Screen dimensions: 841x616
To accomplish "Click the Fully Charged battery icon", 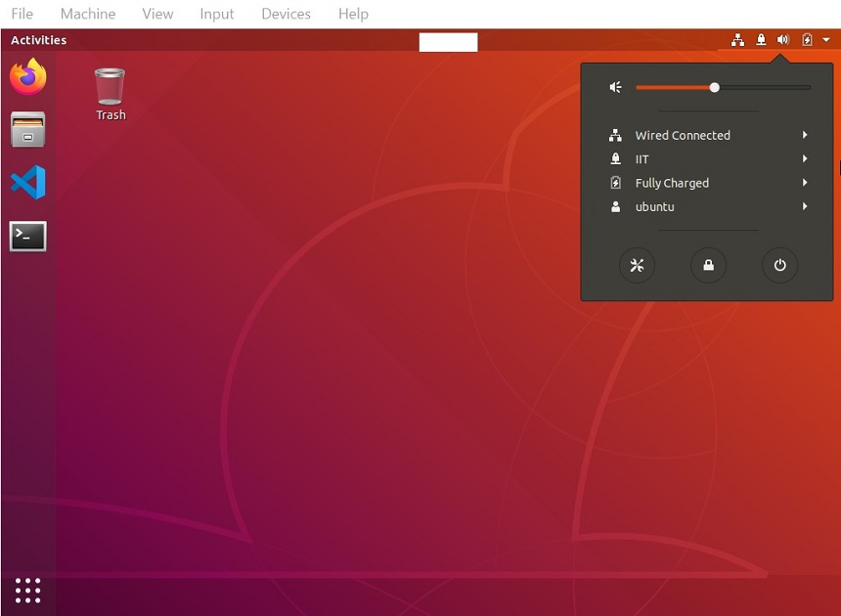I will point(615,183).
